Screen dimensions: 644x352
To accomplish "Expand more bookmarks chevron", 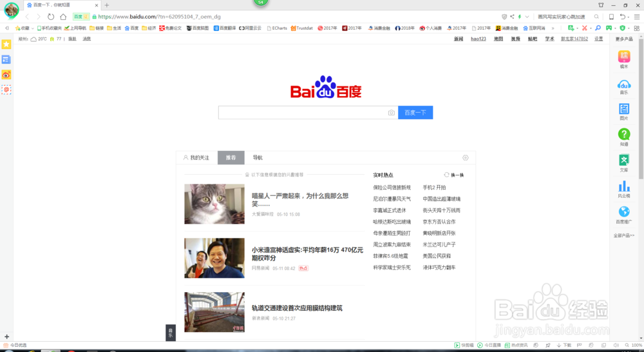I will [x=553, y=28].
